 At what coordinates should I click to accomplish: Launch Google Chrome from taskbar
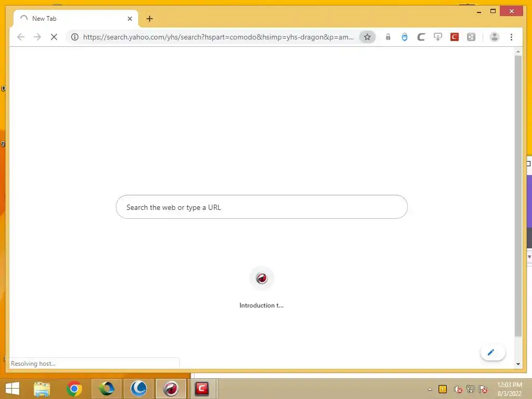[x=74, y=389]
